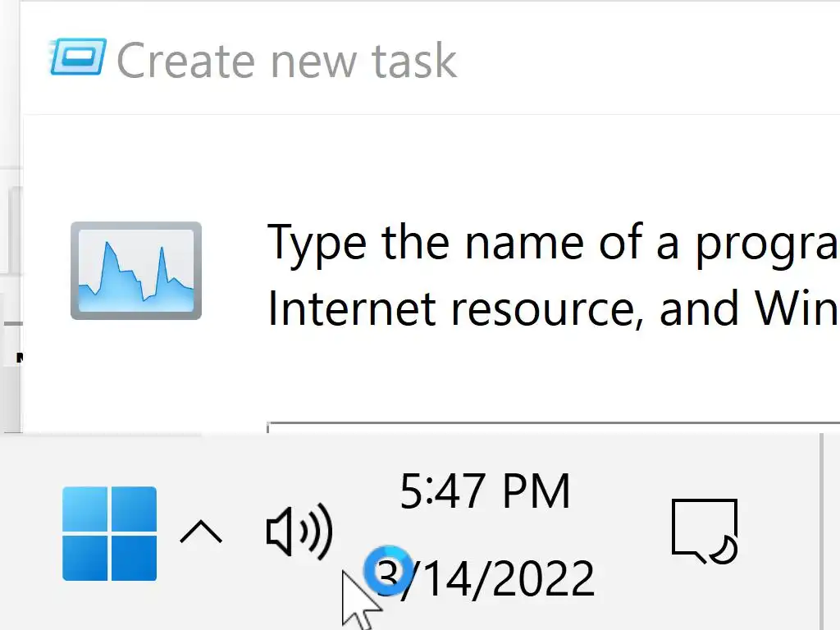Click the Task Manager window behind the dialog
The width and height of the screenshot is (840, 630).
[x=9, y=246]
